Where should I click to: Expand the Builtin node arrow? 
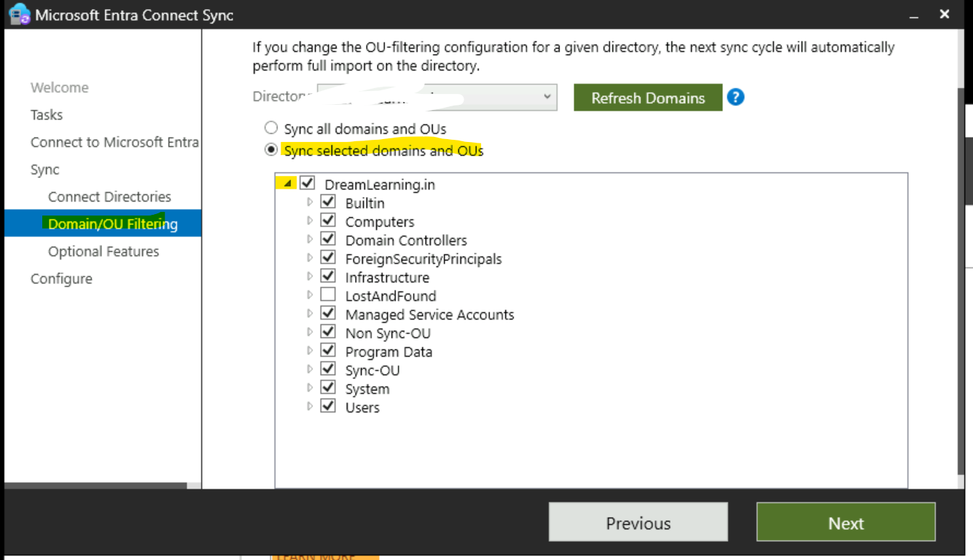[310, 202]
